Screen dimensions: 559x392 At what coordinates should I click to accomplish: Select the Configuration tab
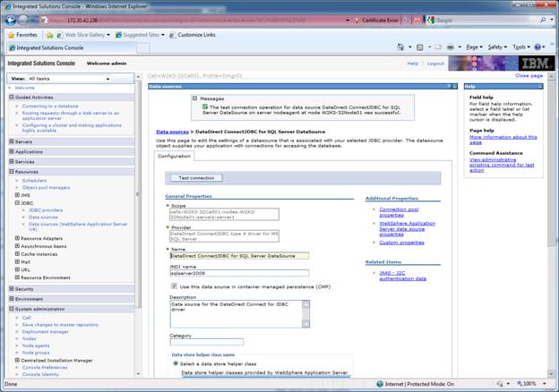[175, 156]
